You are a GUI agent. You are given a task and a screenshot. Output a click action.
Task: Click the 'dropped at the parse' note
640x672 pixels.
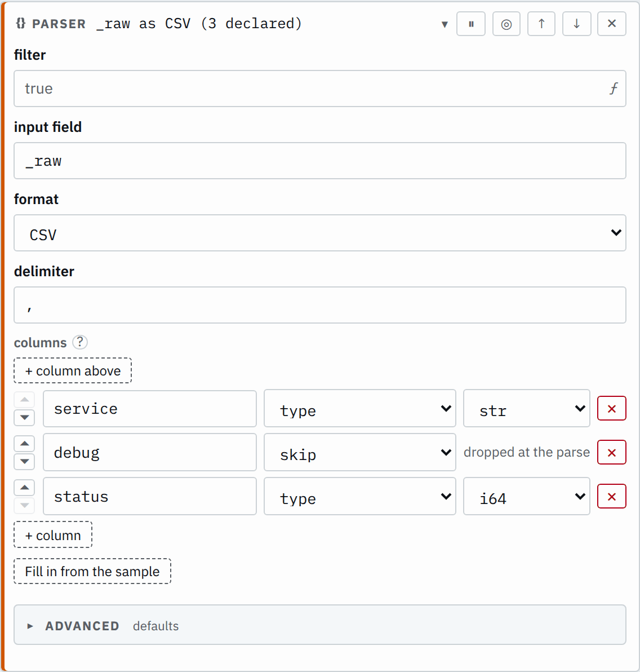click(x=527, y=453)
